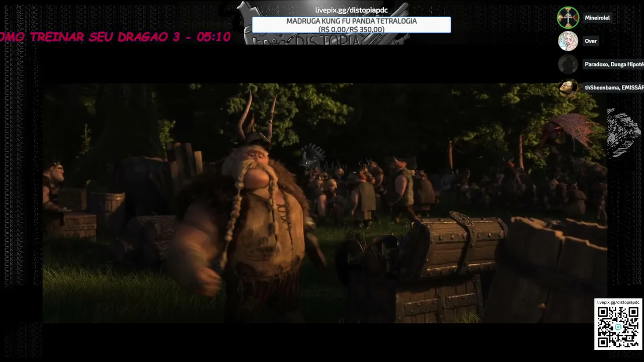Image resolution: width=644 pixels, height=362 pixels.
Task: Click the R$ 0,00/R$ 350,00 donation amount
Action: point(351,30)
